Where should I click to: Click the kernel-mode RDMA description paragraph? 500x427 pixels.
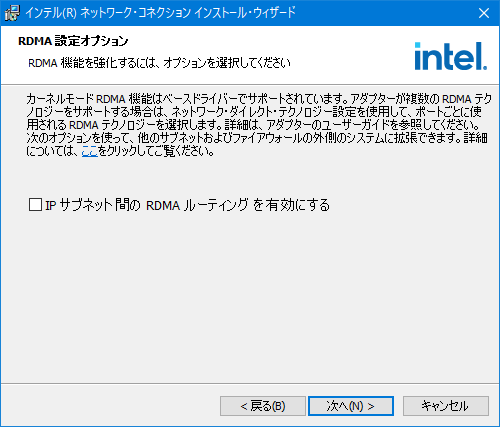[259, 125]
